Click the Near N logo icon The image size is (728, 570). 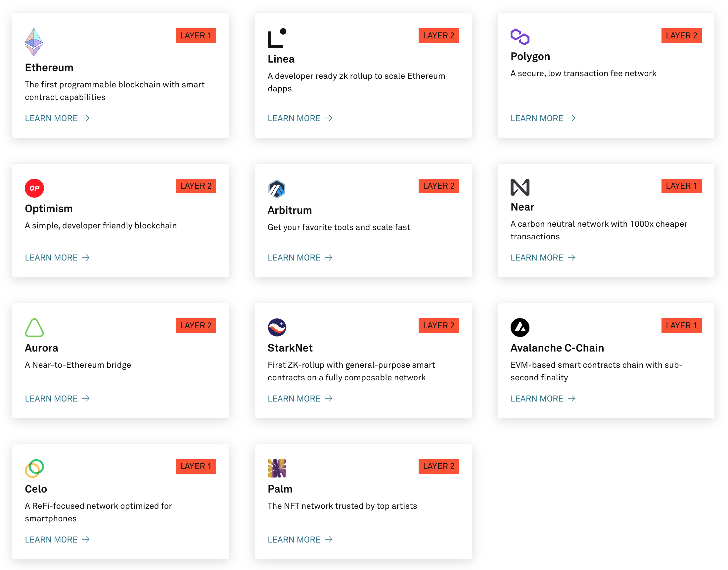click(520, 187)
